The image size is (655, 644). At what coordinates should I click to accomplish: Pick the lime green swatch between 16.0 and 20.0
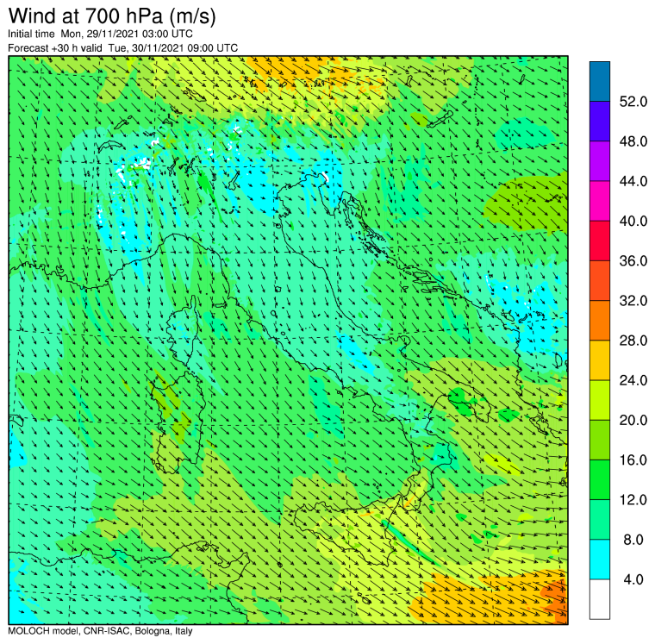[600, 440]
